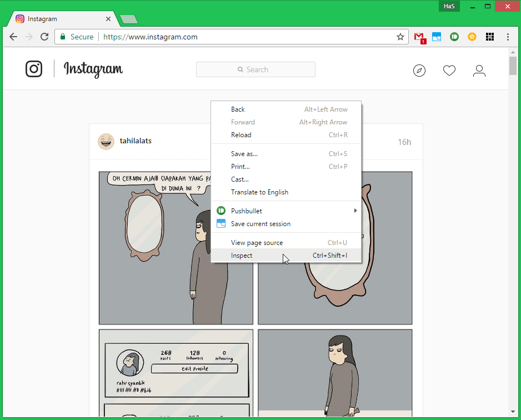Image resolution: width=521 pixels, height=420 pixels.
Task: Bookmark this page with star icon
Action: [400, 37]
